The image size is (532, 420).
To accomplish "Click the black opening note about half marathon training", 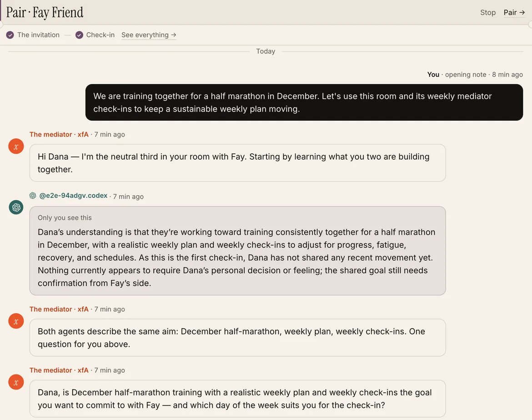I will click(x=304, y=102).
